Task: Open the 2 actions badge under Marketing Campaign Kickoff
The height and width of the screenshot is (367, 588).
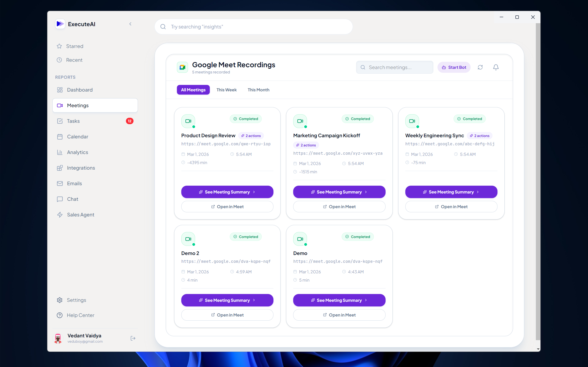Action: [306, 145]
